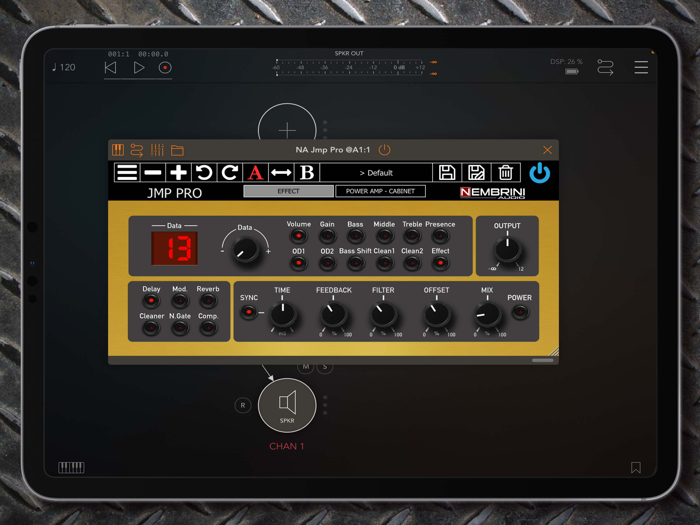Toggle the Effect LED button
Image resolution: width=700 pixels, height=525 pixels.
coord(441,263)
